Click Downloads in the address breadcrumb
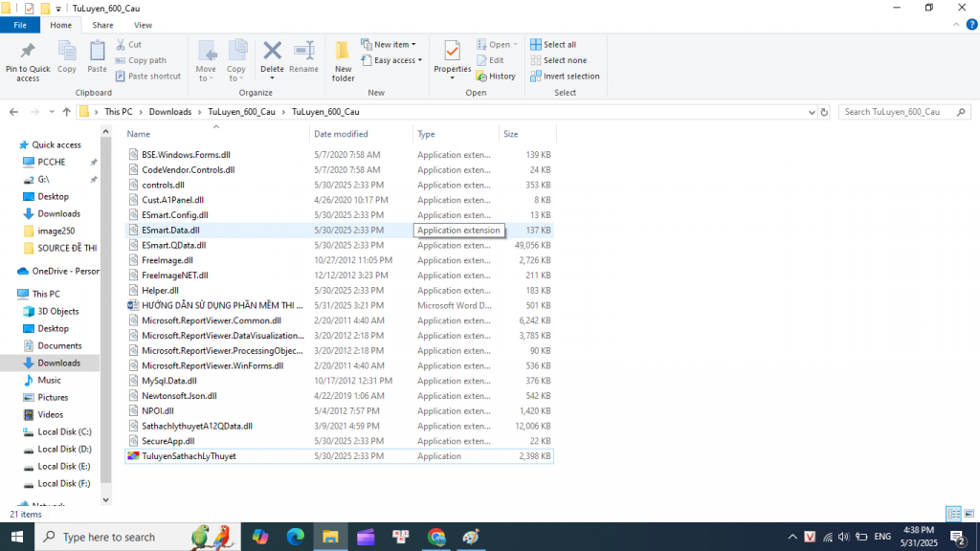Image resolution: width=980 pixels, height=551 pixels. click(x=170, y=112)
